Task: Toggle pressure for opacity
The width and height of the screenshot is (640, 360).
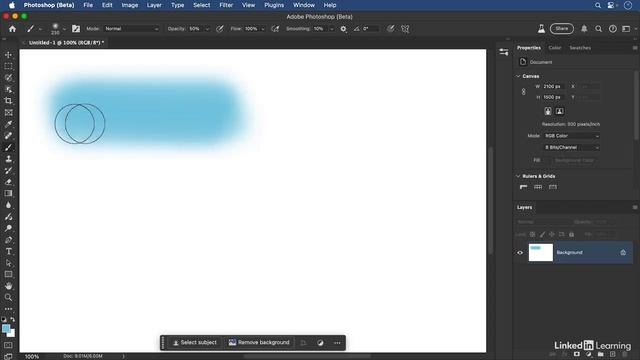Action: pos(220,29)
